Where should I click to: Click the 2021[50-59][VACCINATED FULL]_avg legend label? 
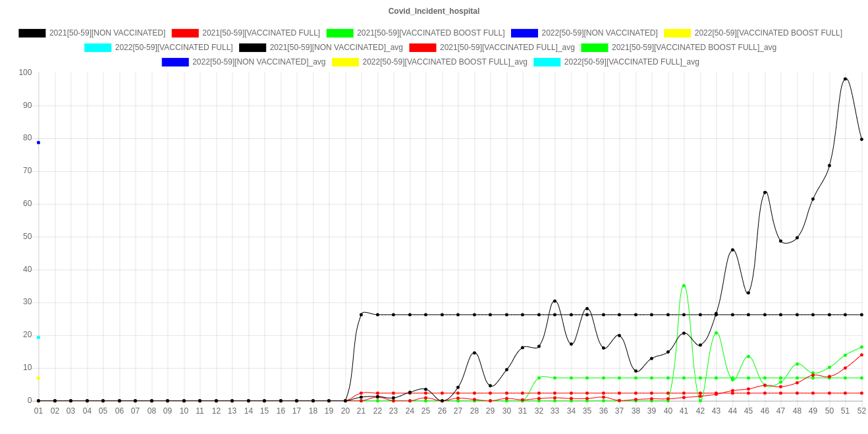pyautogui.click(x=506, y=47)
